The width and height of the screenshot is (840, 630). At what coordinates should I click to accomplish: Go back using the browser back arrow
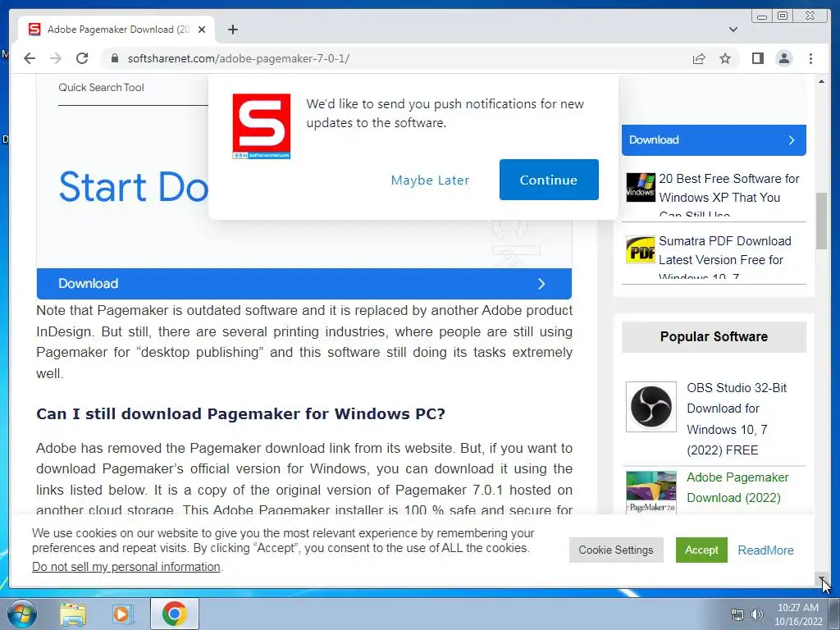(30, 58)
